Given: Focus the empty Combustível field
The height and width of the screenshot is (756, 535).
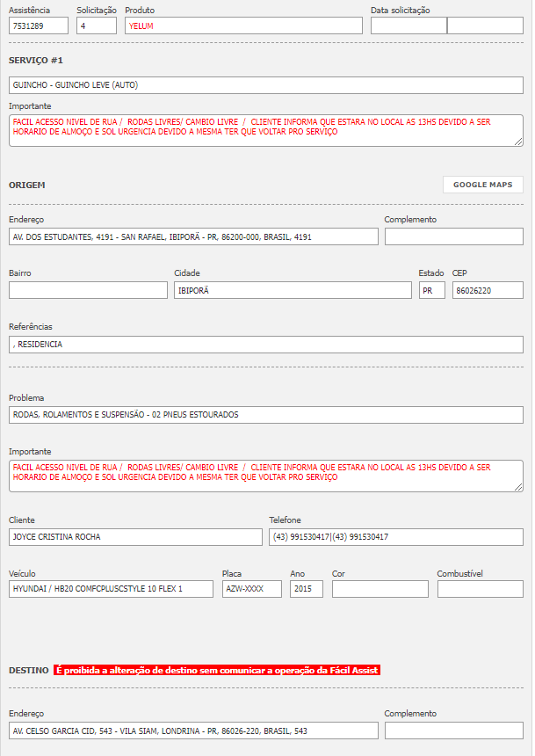Looking at the screenshot, I should (481, 589).
